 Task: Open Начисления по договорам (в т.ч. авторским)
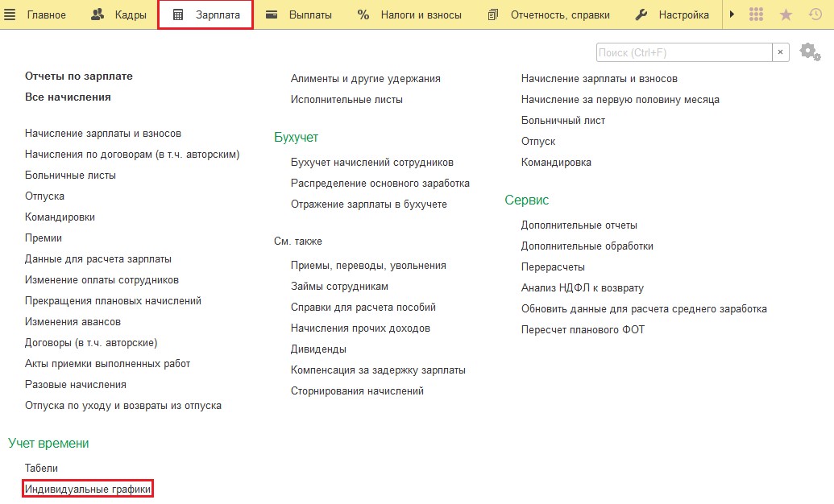click(x=132, y=154)
